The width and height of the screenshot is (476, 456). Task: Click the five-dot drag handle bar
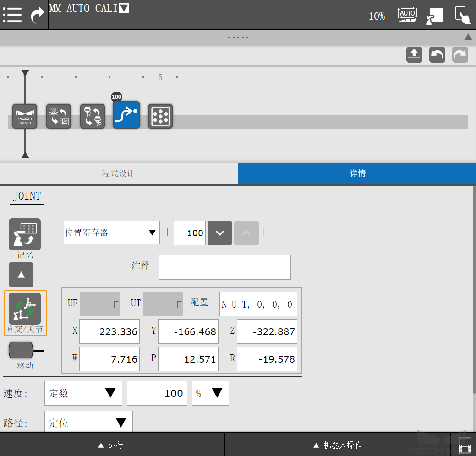(238, 38)
